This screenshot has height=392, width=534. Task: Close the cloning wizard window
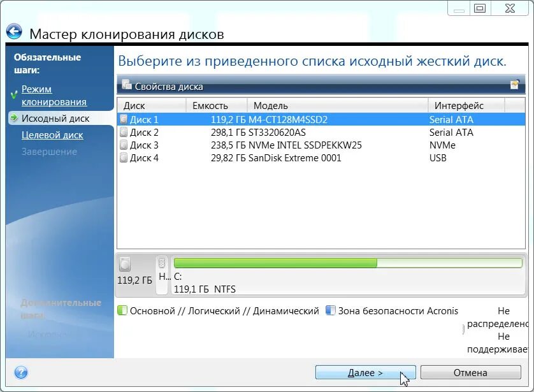tap(510, 8)
